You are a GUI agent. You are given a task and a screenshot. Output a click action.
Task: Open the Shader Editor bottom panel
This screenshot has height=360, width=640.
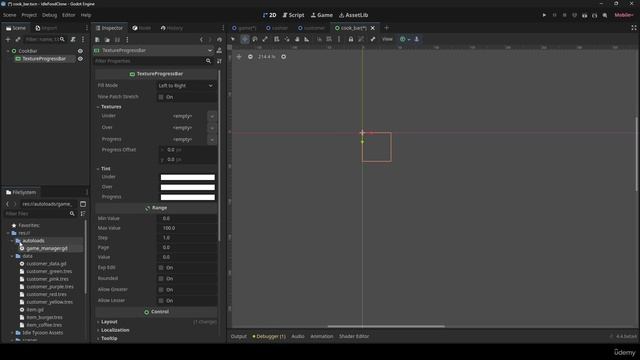tap(354, 337)
